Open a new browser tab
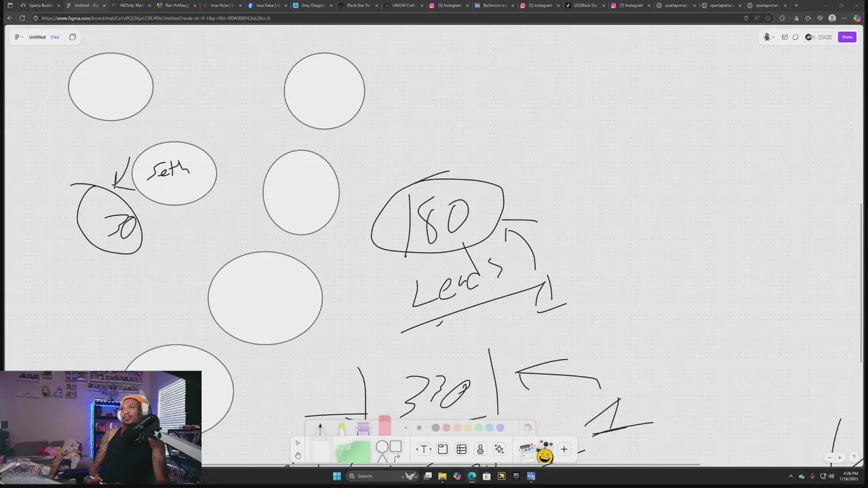The width and height of the screenshot is (868, 488). [796, 5]
